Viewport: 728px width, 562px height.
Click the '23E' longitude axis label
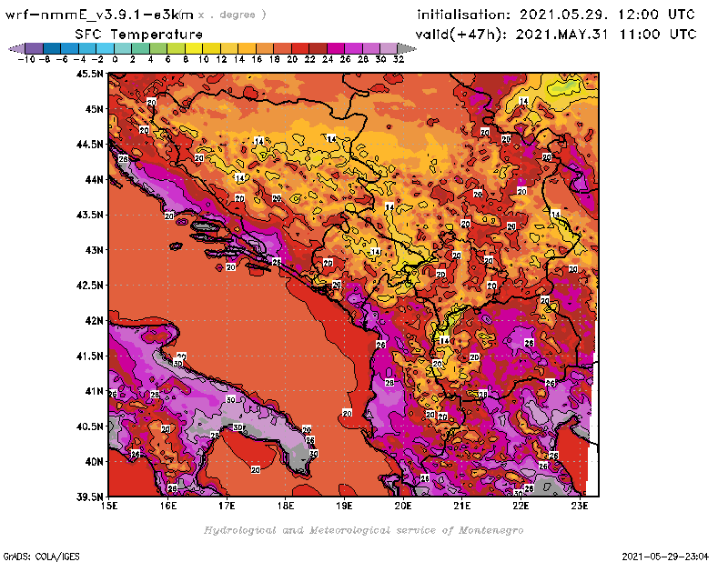580,506
